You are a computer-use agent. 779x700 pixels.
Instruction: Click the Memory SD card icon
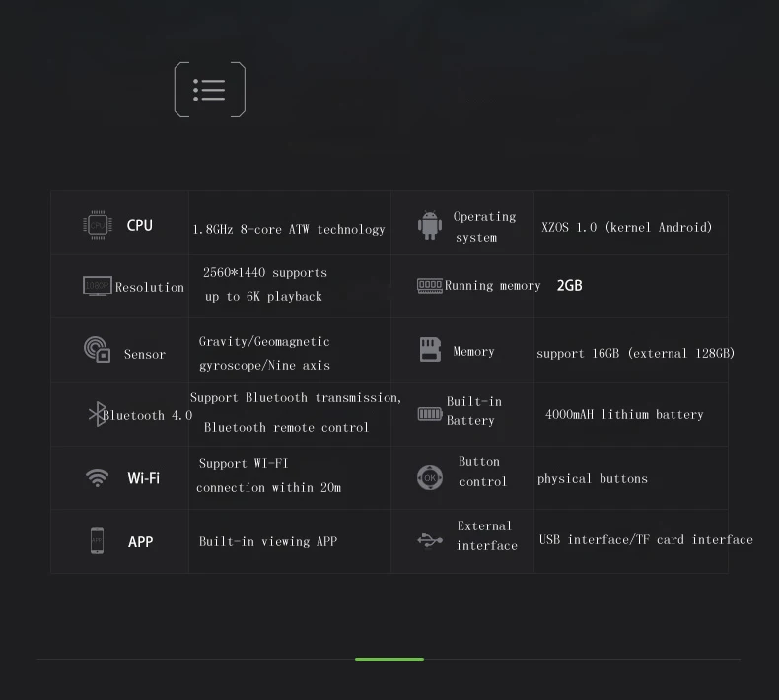click(430, 350)
